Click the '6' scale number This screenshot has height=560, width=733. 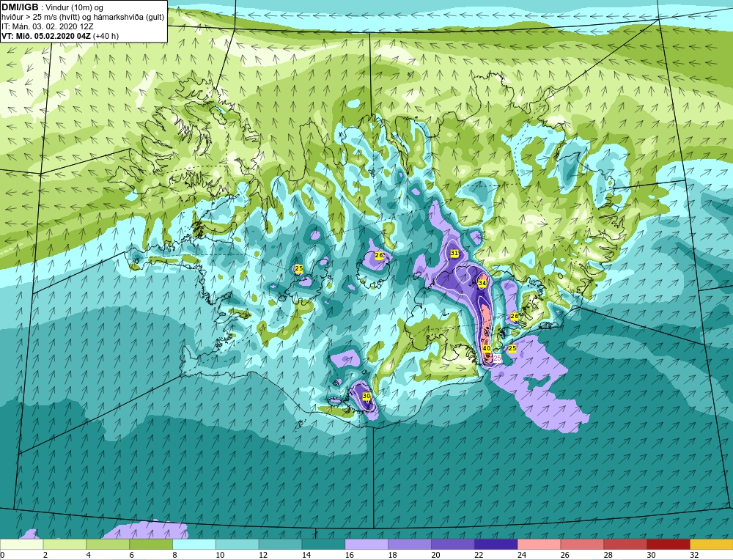131,555
